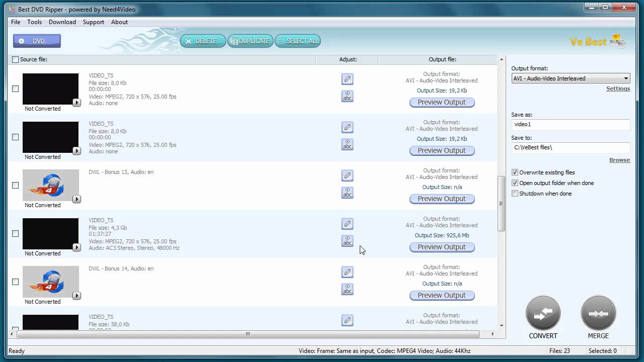Click the edit icon for the second VIDEO_TS row
Image resolution: width=644 pixels, height=362 pixels.
(x=347, y=127)
